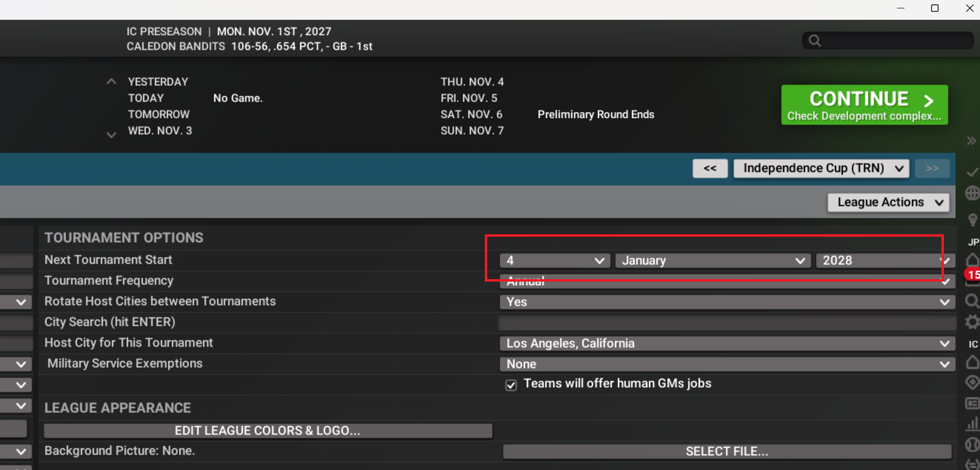Viewport: 980px width, 470px height.
Task: Open the lightbulb tips icon
Action: click(972, 219)
